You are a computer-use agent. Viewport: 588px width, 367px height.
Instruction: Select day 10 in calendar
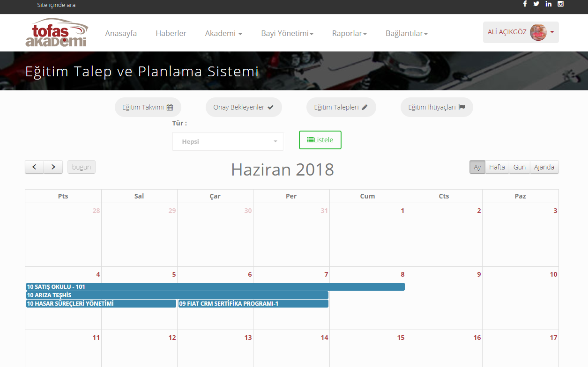click(553, 274)
